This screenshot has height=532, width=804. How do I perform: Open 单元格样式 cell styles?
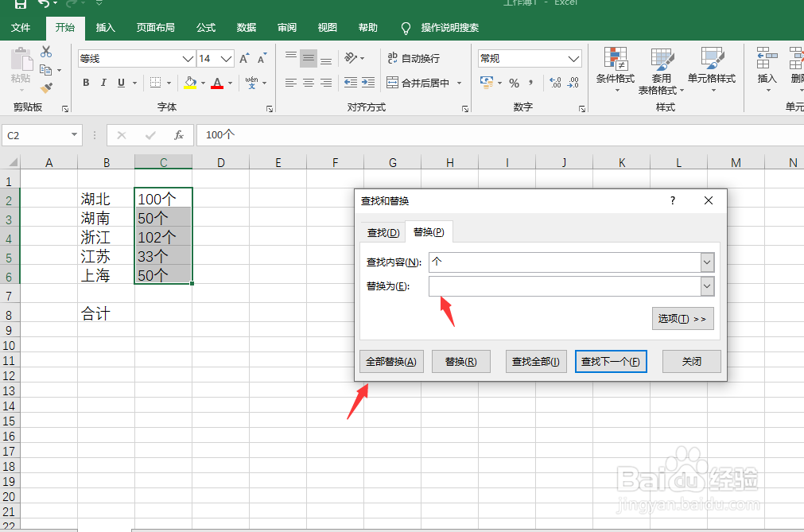(712, 69)
